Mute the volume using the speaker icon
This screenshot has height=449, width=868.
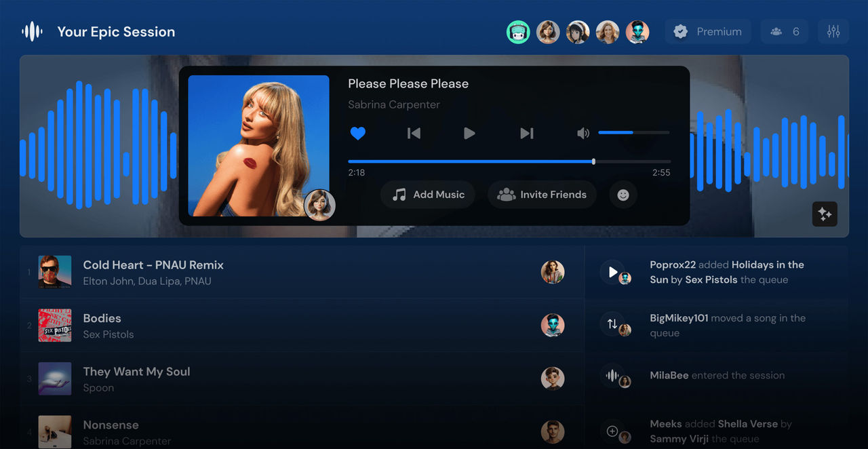click(583, 133)
